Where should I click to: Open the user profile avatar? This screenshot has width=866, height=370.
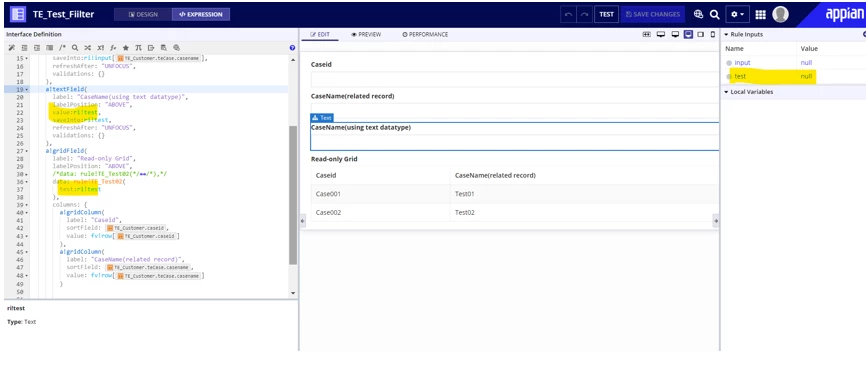[780, 14]
